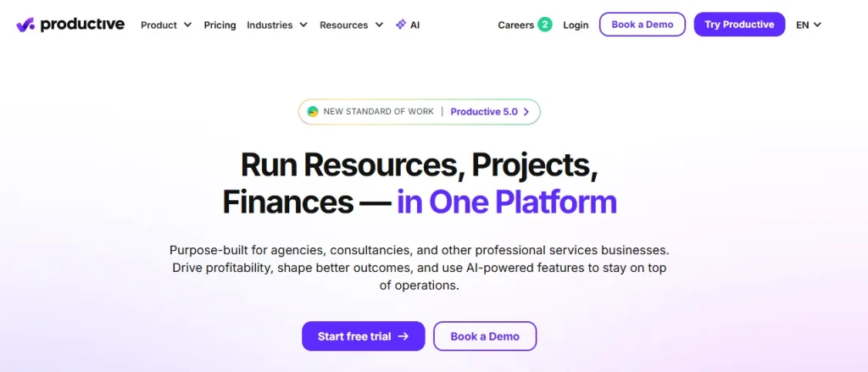Click the header Book a Demo button
868x372 pixels.
pyautogui.click(x=643, y=25)
